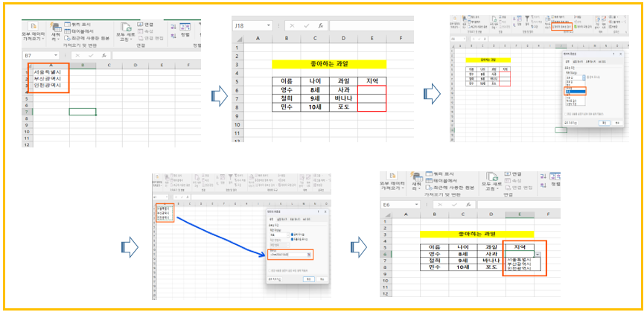644x312 pixels.
Task: Click 확인 in list-selection validation dialog
Action: (x=604, y=123)
